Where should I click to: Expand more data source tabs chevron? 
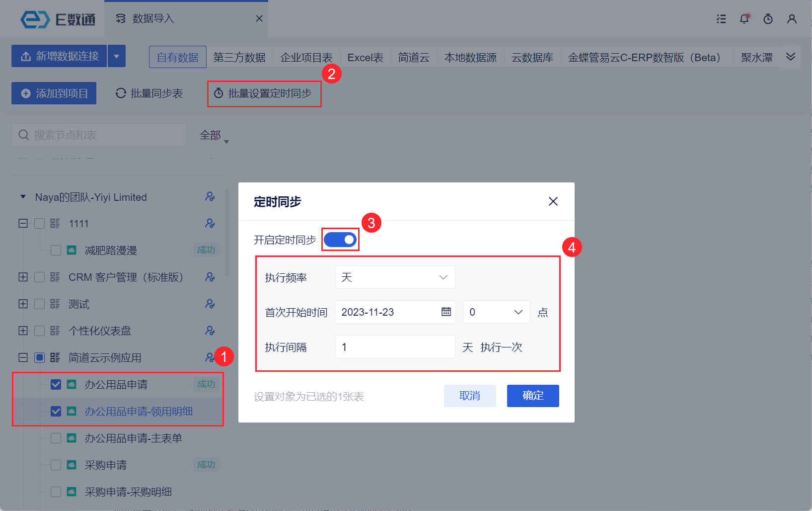pyautogui.click(x=791, y=57)
